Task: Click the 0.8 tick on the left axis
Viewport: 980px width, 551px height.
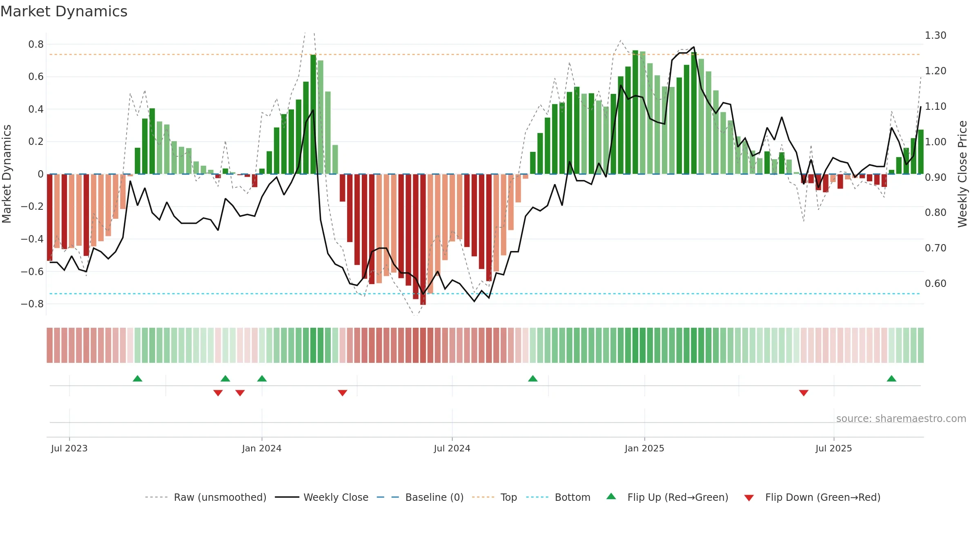Action: pos(36,44)
